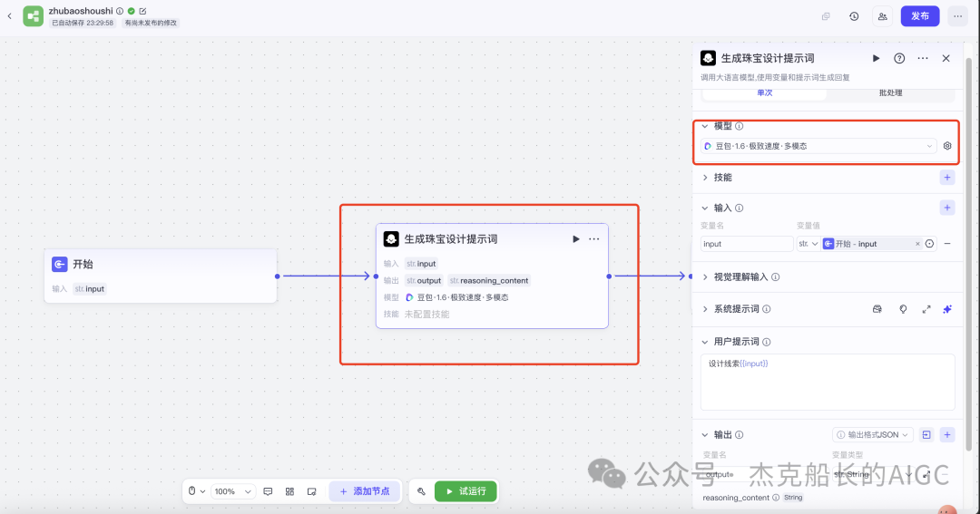Click the variable value settings circle icon

coord(929,244)
